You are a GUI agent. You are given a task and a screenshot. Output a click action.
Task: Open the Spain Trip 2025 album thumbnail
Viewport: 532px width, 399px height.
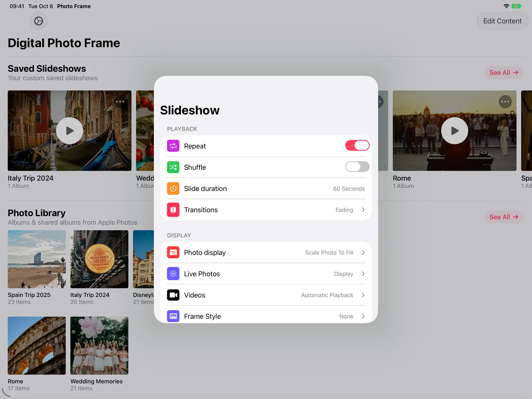[x=37, y=259]
